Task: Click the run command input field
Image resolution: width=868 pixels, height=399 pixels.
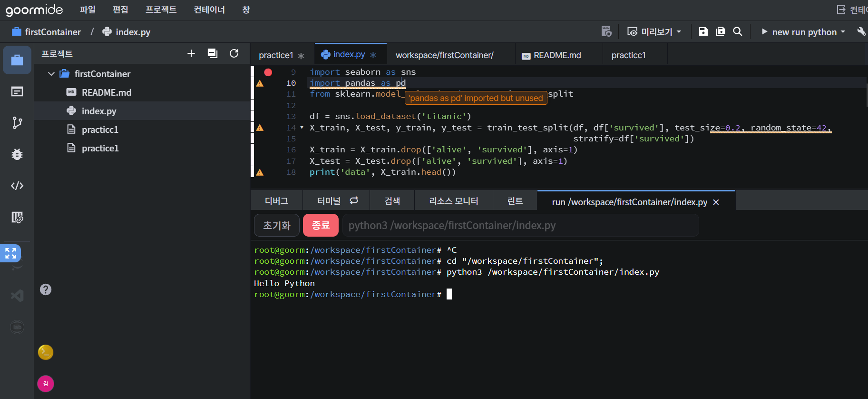Action: [x=520, y=225]
